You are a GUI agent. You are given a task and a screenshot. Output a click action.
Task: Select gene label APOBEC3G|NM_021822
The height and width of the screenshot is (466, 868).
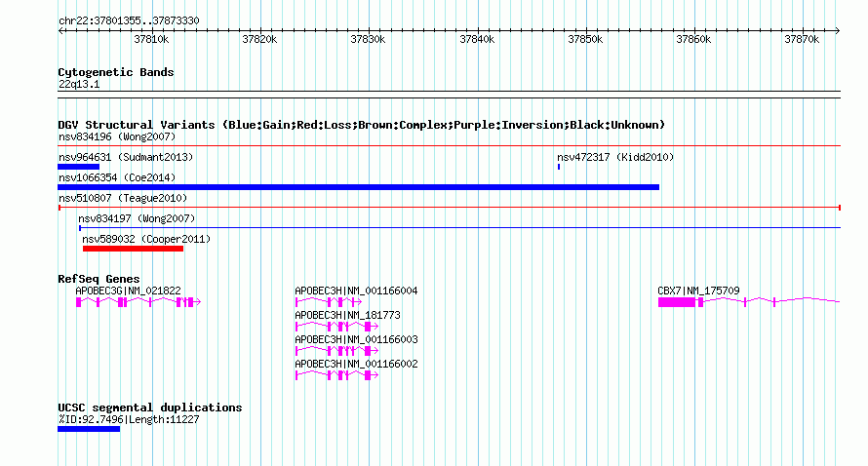(x=128, y=291)
